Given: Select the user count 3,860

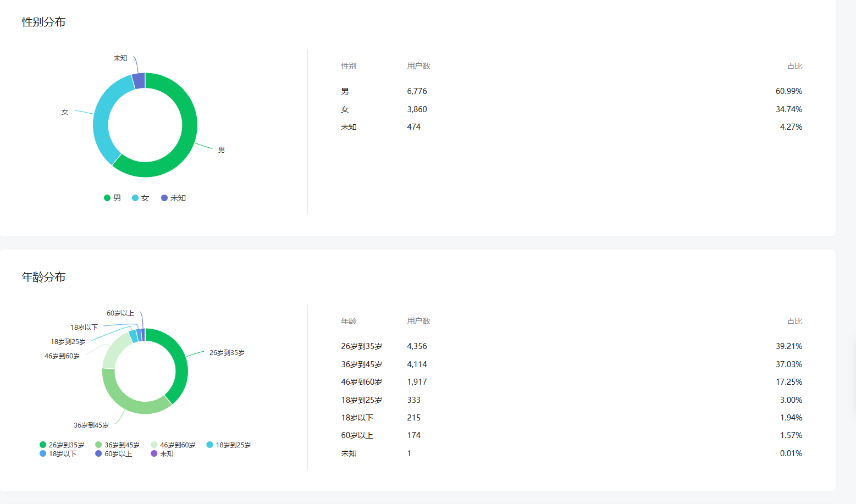Looking at the screenshot, I should tap(417, 109).
